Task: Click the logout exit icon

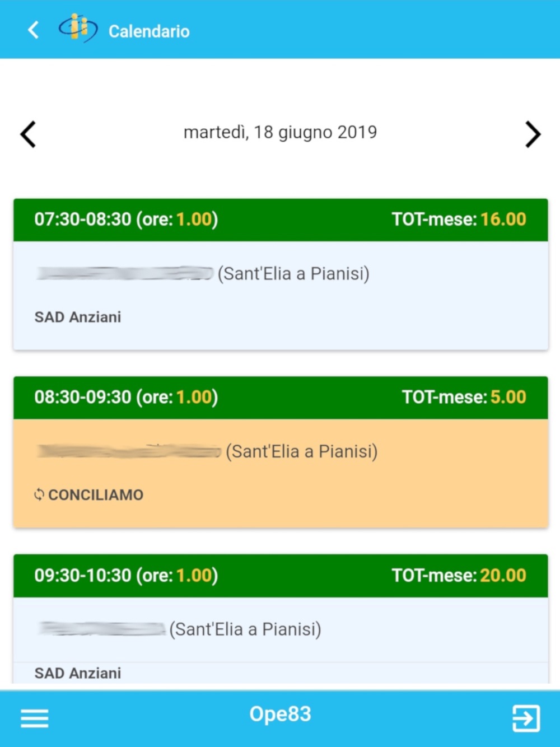Action: [526, 718]
